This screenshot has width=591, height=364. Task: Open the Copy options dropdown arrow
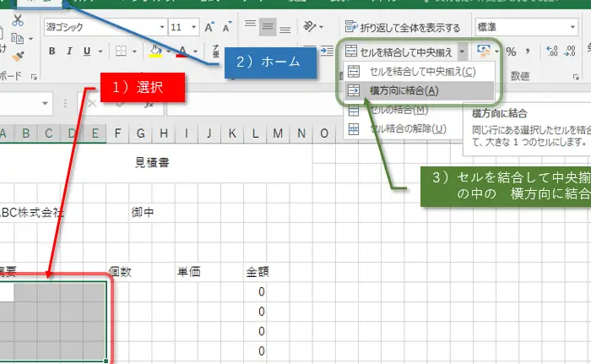pyautogui.click(x=31, y=39)
